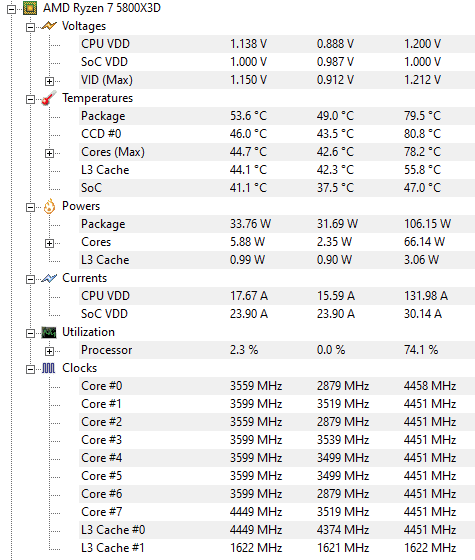Click the green Utilization graph icon
Viewport: 475px width, 560px height.
point(49,332)
